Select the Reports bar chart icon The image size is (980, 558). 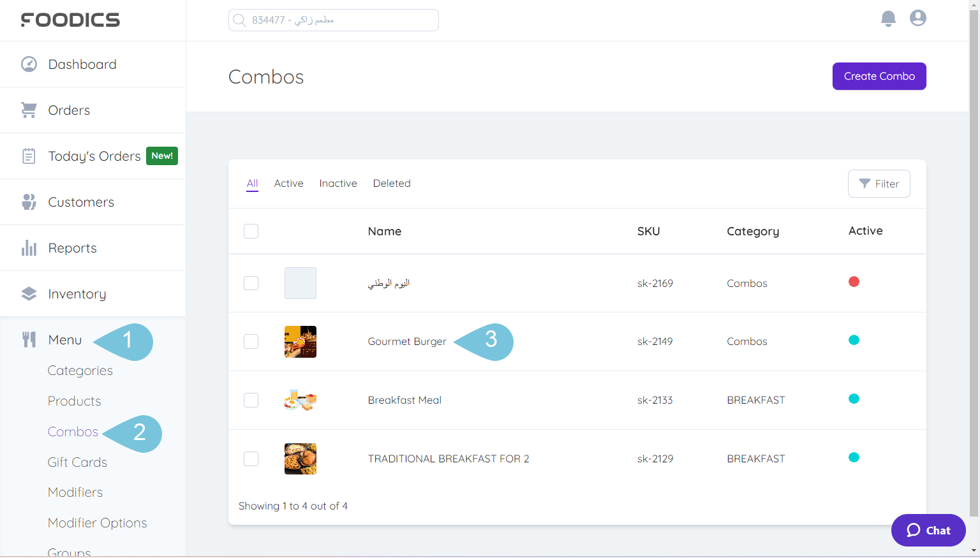[29, 247]
